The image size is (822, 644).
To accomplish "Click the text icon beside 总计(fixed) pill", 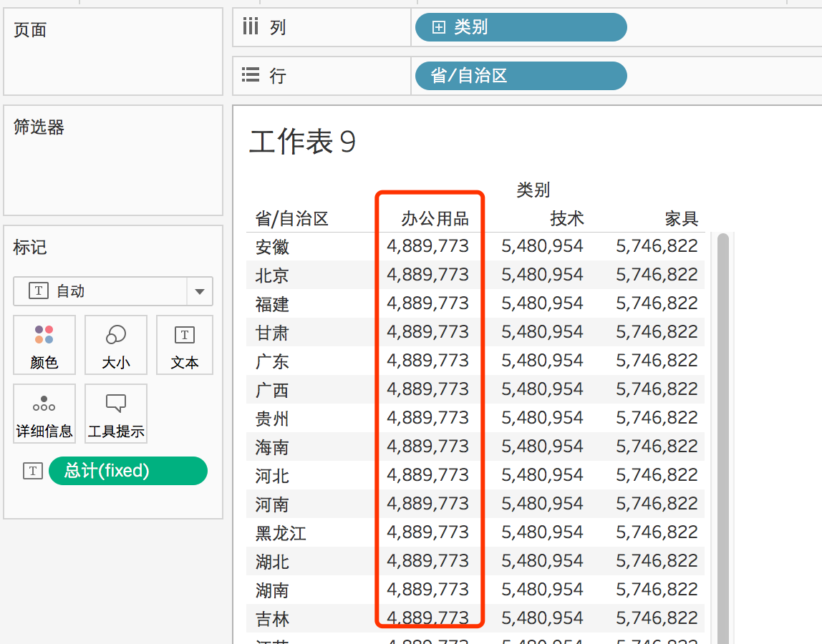I will click(32, 471).
